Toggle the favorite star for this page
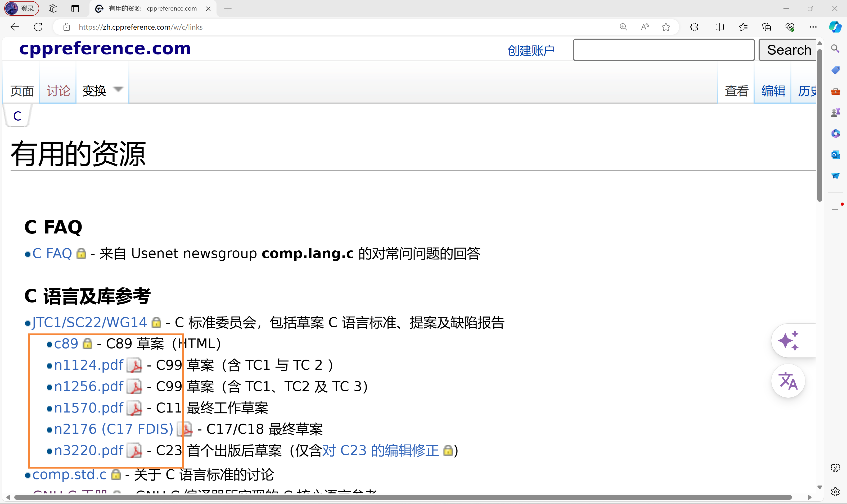 point(665,27)
